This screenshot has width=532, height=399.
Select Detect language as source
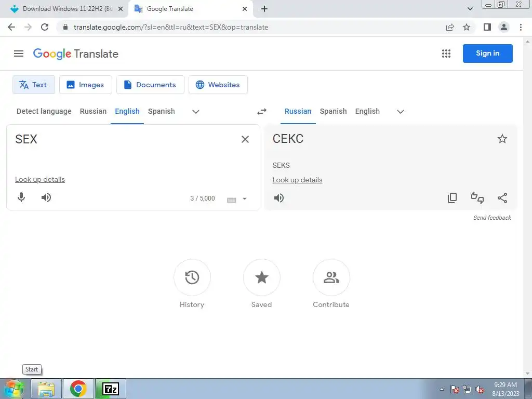coord(44,111)
